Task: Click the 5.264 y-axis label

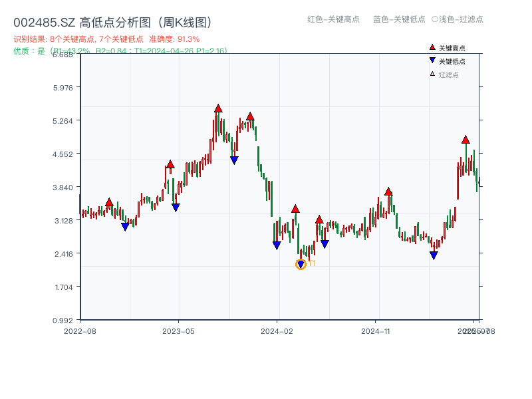Action: click(x=63, y=121)
